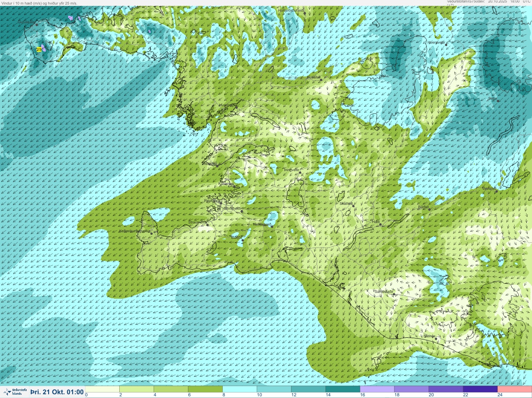Click the 16–18 m/s lavender legend swatch
Image resolution: width=532 pixels, height=398 pixels.
[x=377, y=389]
